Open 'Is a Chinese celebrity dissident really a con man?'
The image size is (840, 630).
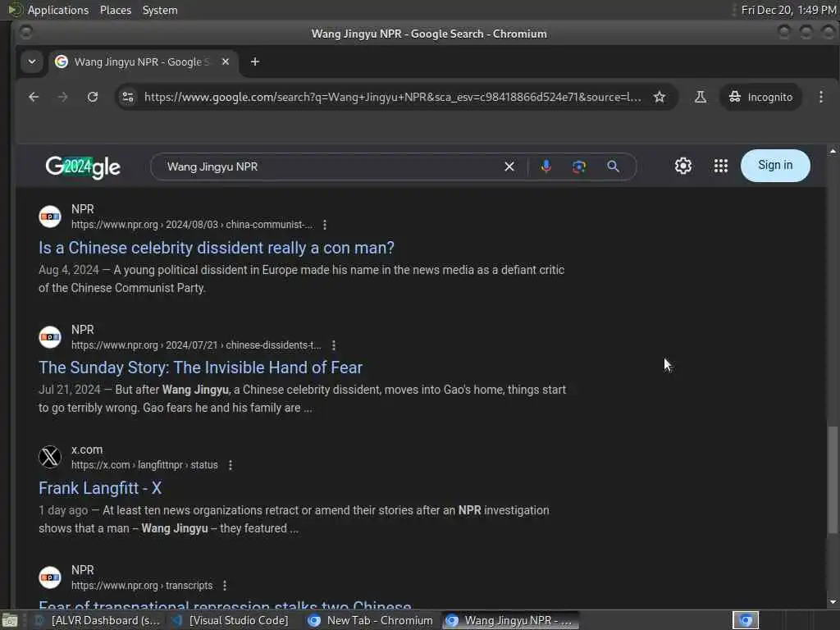coord(217,248)
